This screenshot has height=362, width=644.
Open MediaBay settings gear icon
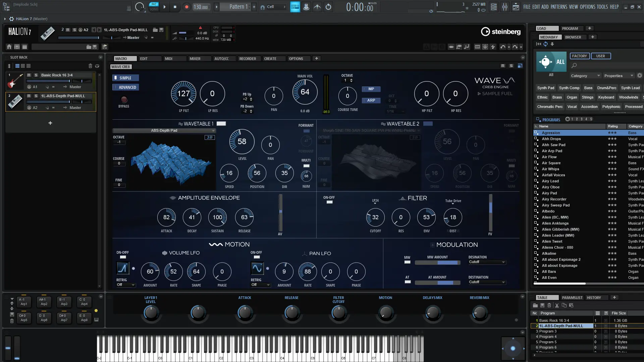click(x=640, y=76)
